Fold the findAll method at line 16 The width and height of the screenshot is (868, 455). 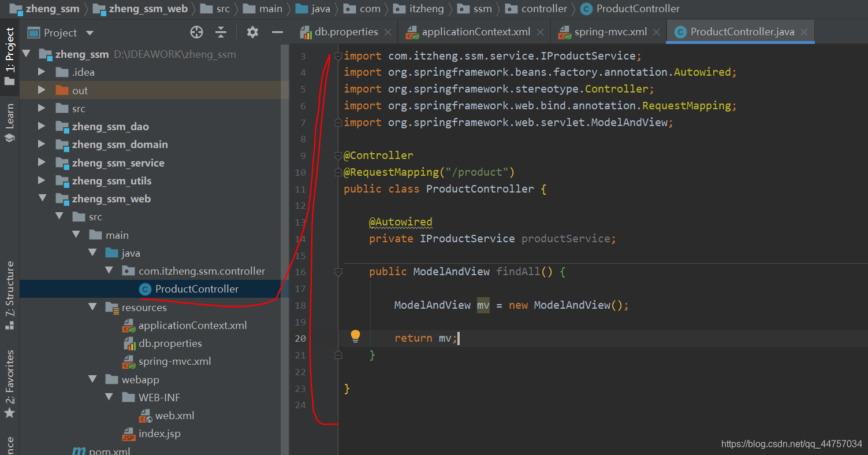(338, 272)
